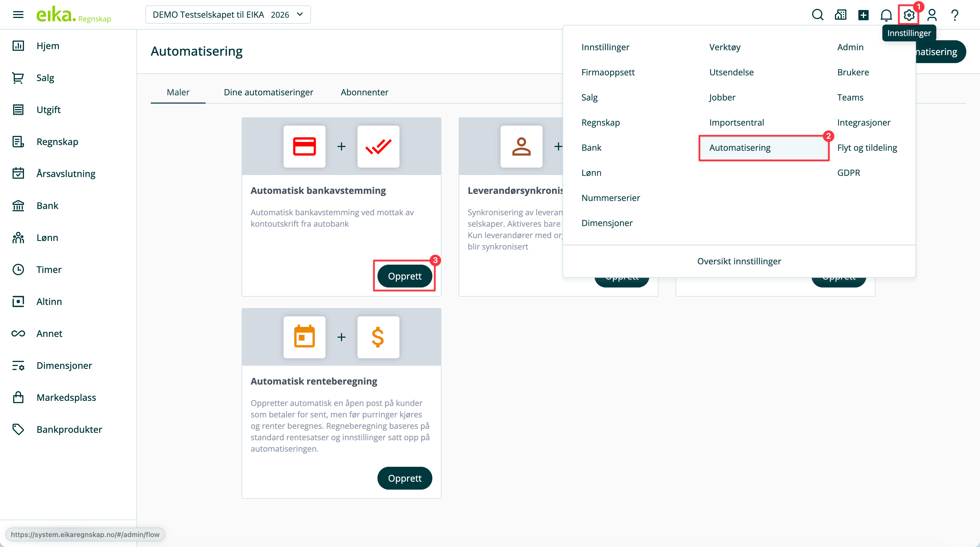Open Integrasjoner under Admin column
Screen dimensions: 980x547
(x=863, y=122)
